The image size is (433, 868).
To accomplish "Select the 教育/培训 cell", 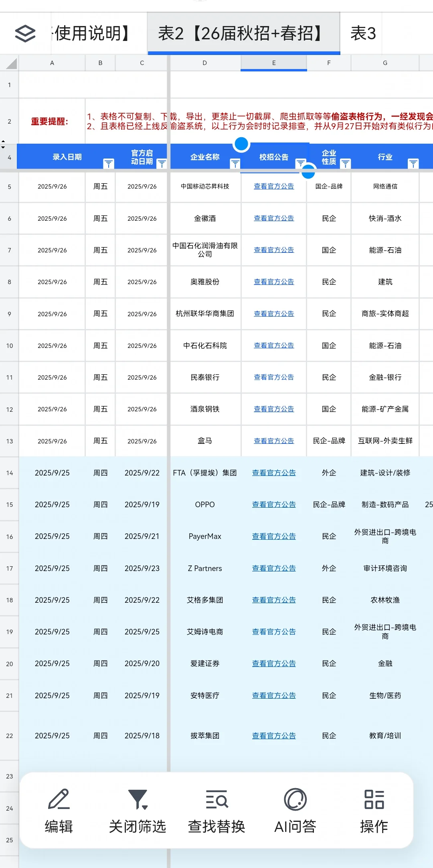I will (x=385, y=736).
